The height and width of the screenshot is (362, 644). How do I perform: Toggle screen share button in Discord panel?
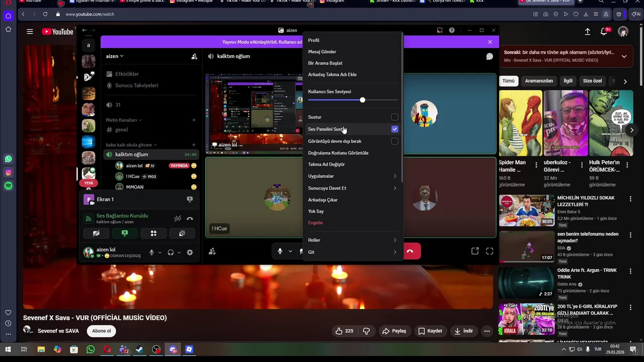pos(125,233)
